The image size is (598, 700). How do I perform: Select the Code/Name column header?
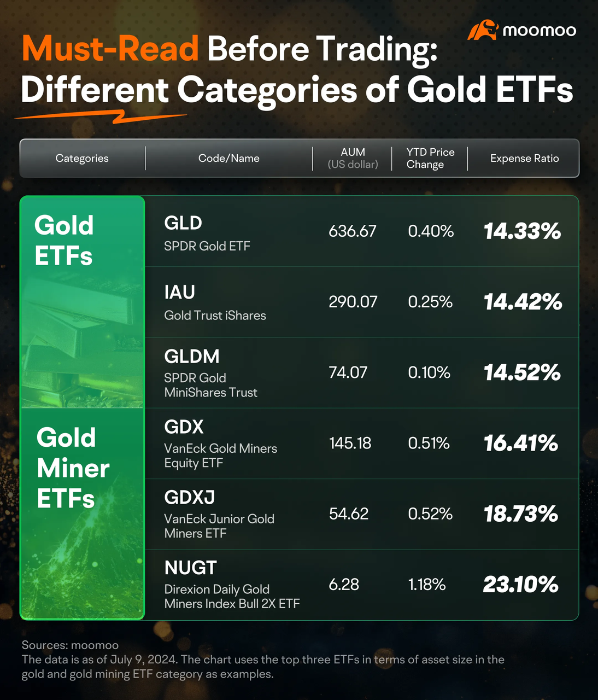pyautogui.click(x=228, y=158)
